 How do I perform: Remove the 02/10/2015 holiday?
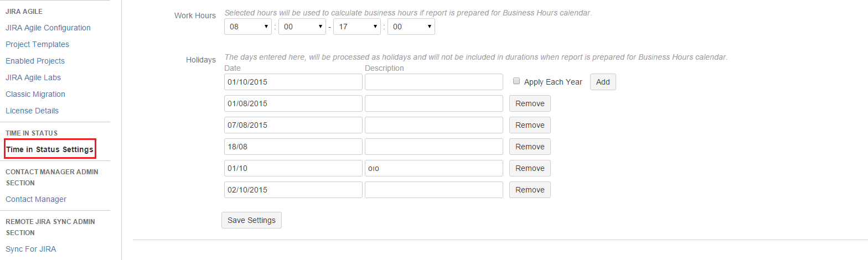pos(530,190)
